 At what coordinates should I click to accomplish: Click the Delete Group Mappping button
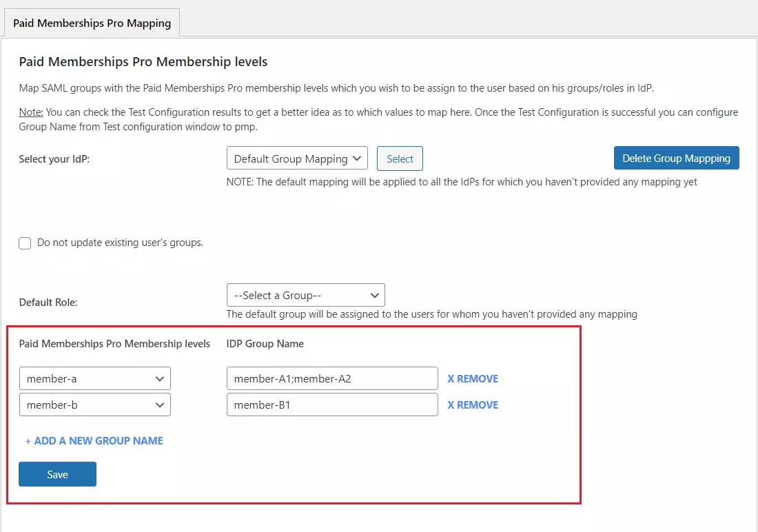coord(676,158)
